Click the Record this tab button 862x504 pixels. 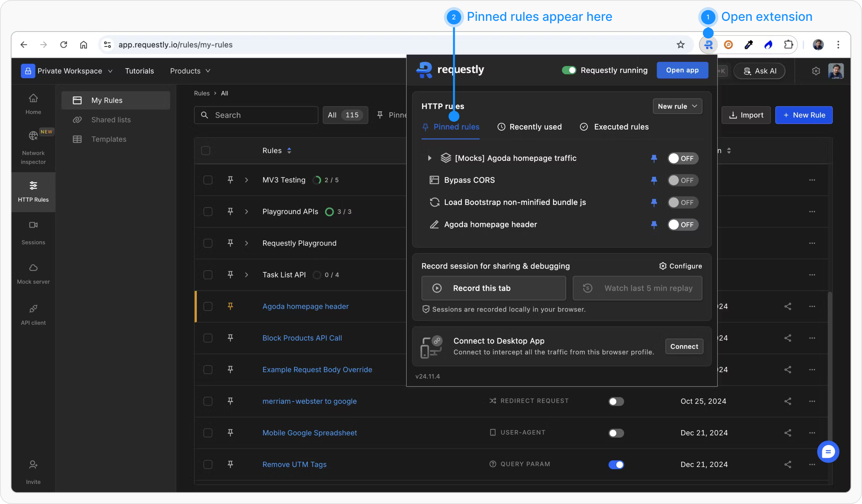pyautogui.click(x=493, y=288)
